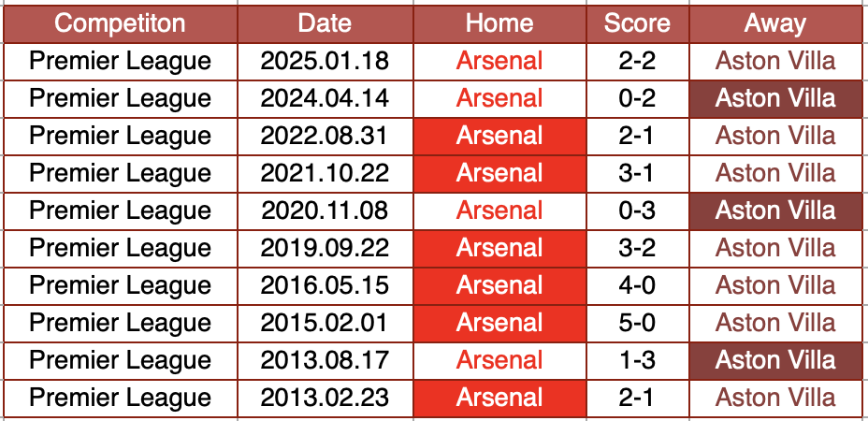Image resolution: width=868 pixels, height=421 pixels.
Task: Select the date cell 2025.01.18
Action: [x=325, y=62]
